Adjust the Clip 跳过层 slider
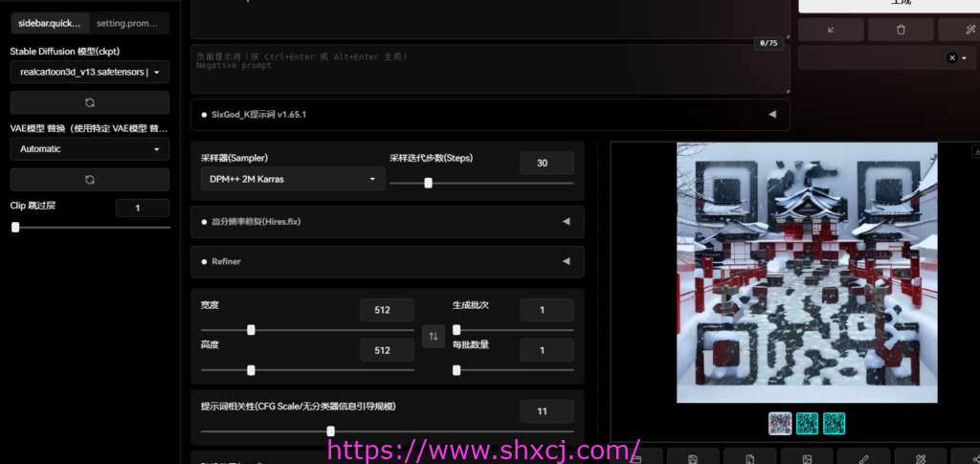Viewport: 980px width, 464px height. click(x=90, y=228)
